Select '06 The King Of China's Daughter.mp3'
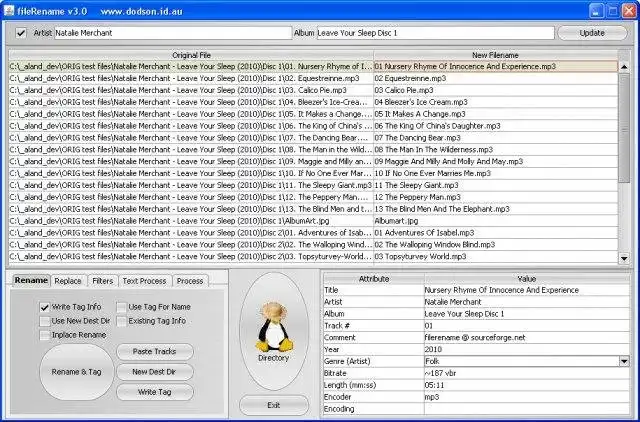640x422 pixels. (496, 126)
